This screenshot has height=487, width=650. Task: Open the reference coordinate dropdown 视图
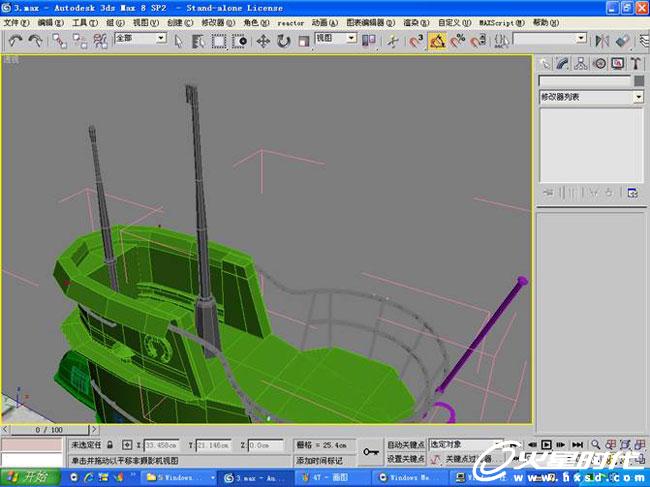(x=351, y=39)
